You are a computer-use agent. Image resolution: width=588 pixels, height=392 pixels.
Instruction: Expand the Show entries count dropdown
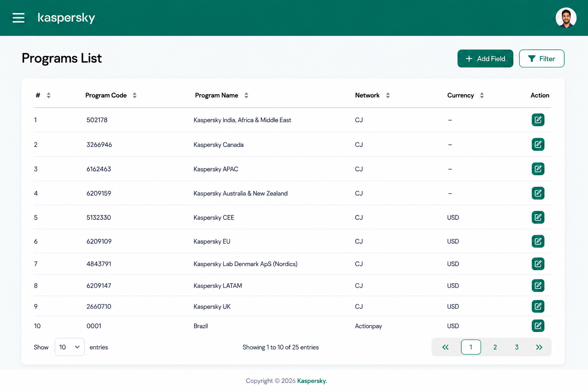coord(69,347)
